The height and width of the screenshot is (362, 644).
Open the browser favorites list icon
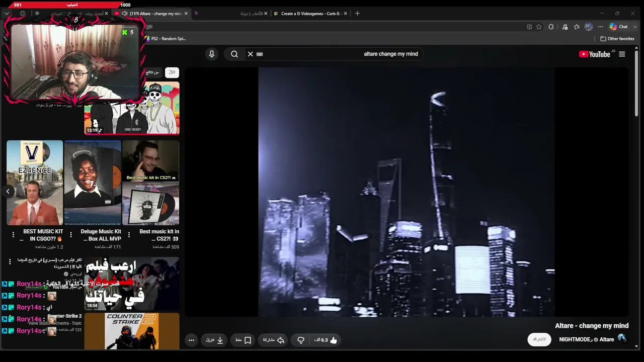(577, 27)
